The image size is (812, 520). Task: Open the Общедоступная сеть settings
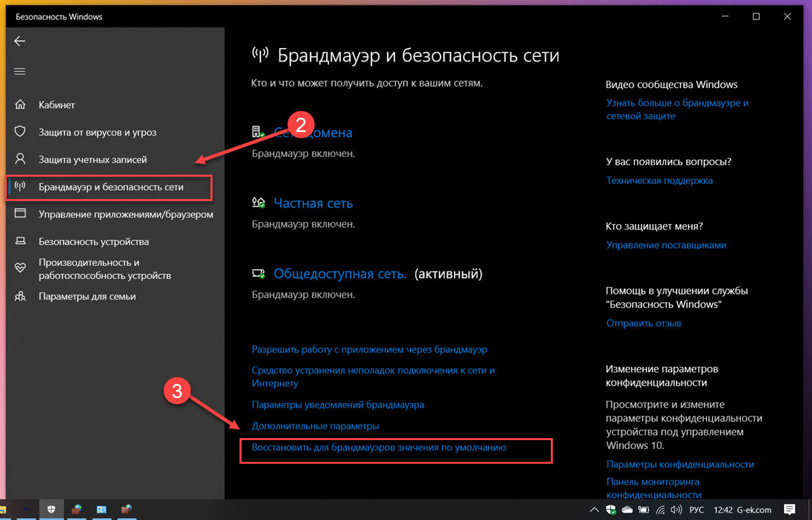(x=340, y=274)
